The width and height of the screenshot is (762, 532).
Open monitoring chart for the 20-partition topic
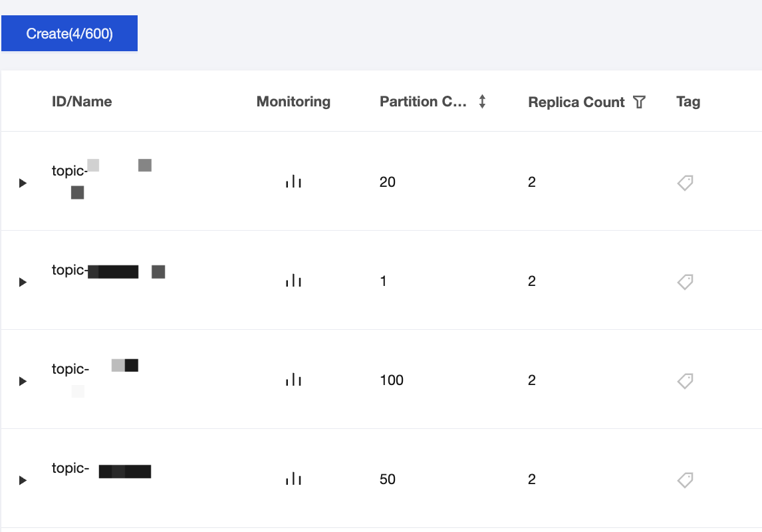293,182
